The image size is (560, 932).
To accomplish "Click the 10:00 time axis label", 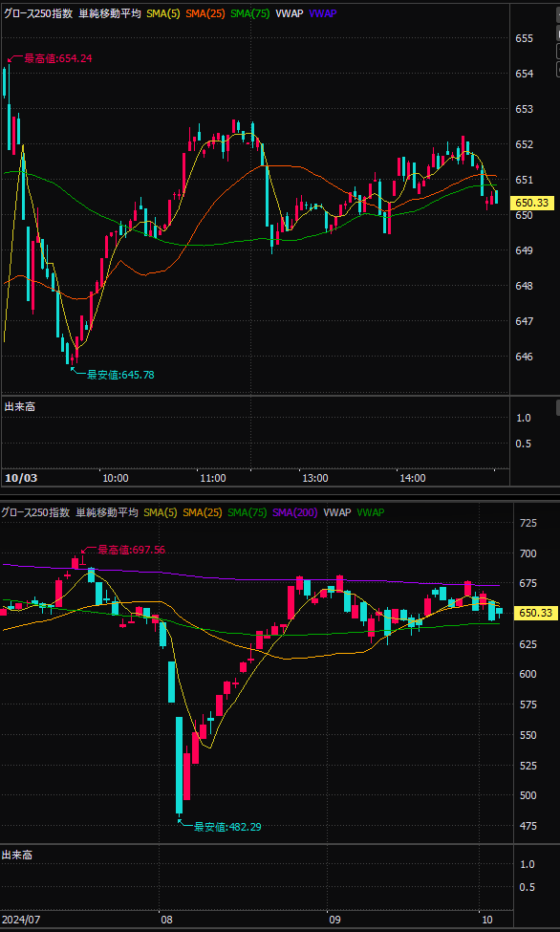I will (x=116, y=478).
